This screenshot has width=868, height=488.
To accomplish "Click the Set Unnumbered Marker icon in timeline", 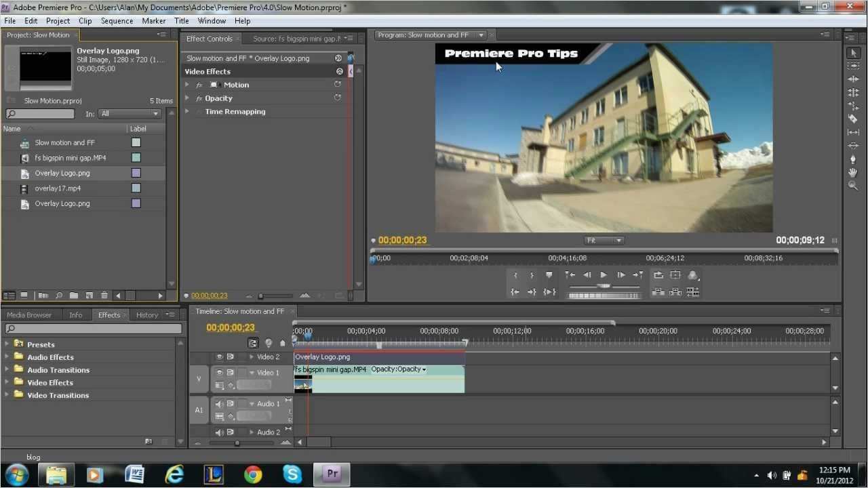I will point(283,344).
